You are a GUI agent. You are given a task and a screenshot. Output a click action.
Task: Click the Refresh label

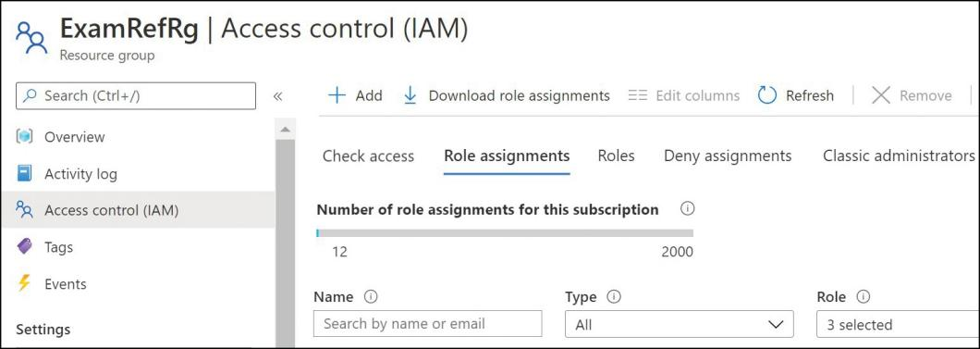[809, 95]
